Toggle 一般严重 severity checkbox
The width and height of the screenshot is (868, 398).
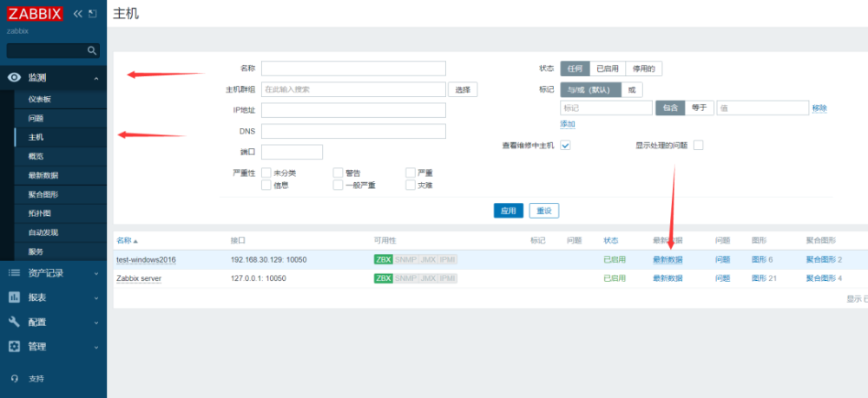(338, 186)
